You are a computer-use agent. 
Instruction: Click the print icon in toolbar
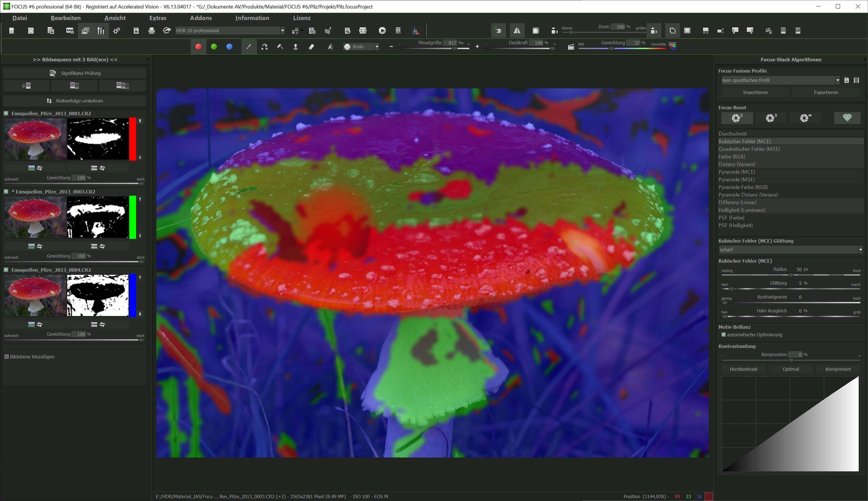pos(151,31)
